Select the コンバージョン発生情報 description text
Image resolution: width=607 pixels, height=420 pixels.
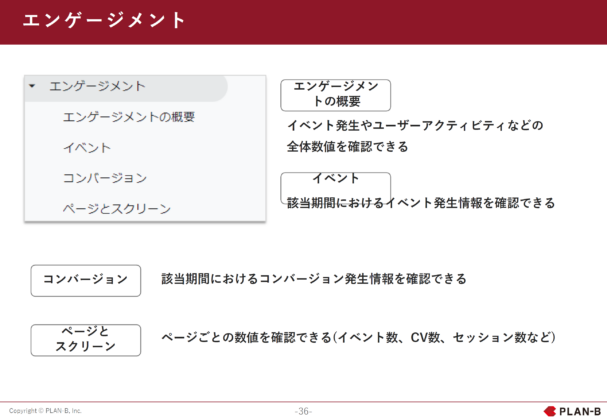pyautogui.click(x=313, y=279)
